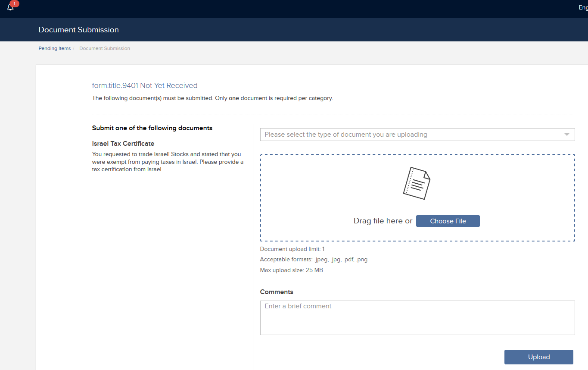Click the Choose File button
This screenshot has height=370, width=588.
(448, 221)
